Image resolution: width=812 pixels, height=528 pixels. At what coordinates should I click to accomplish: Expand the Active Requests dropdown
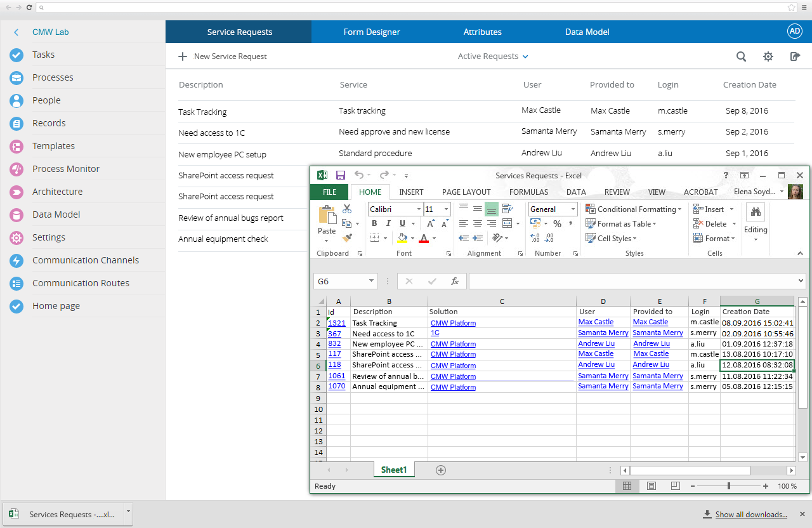coord(493,56)
